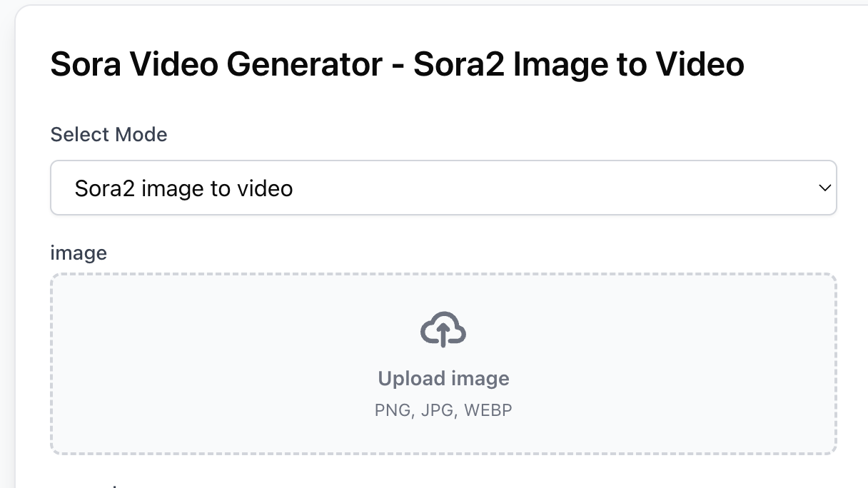Click the 'PNG, JPG, WEBP' format hint text

coord(443,410)
